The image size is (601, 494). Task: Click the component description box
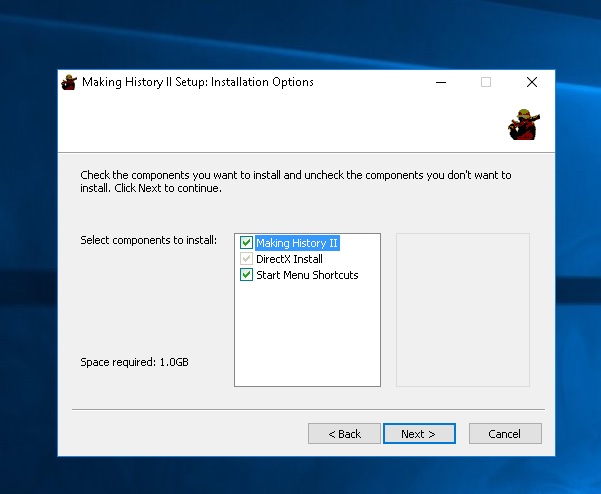click(x=463, y=310)
